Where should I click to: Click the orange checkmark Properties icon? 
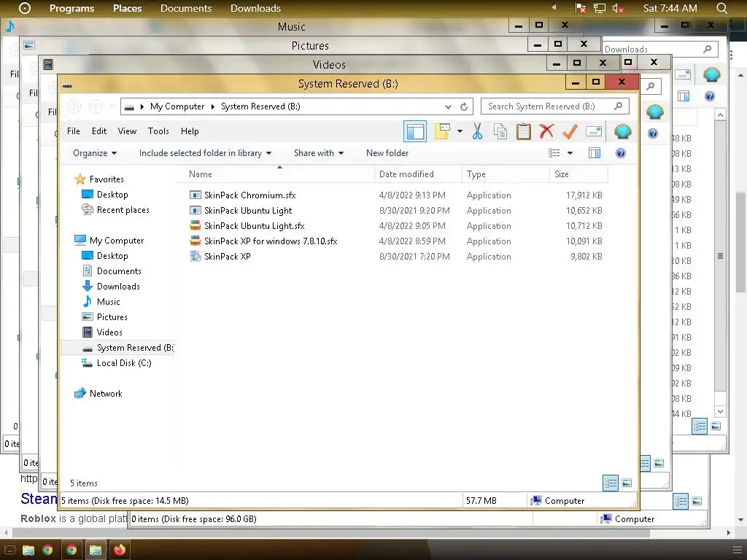[570, 131]
